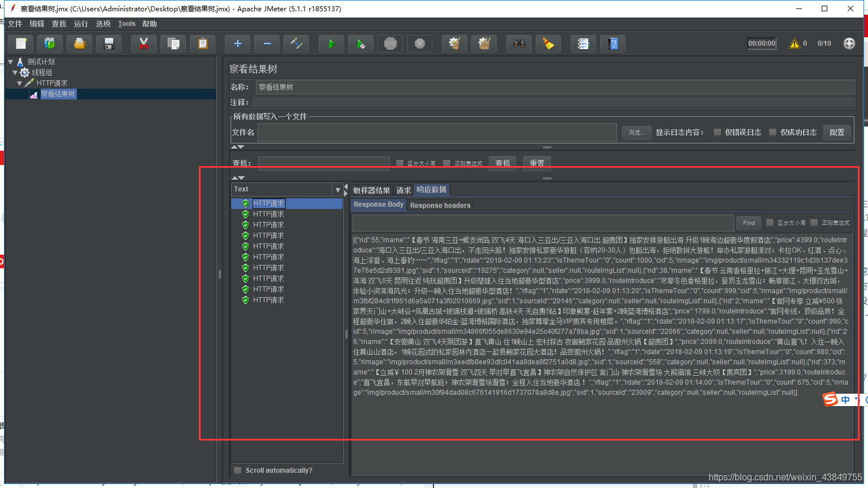Open search with binoculars icon
Image resolution: width=868 pixels, height=488 pixels.
tap(519, 43)
